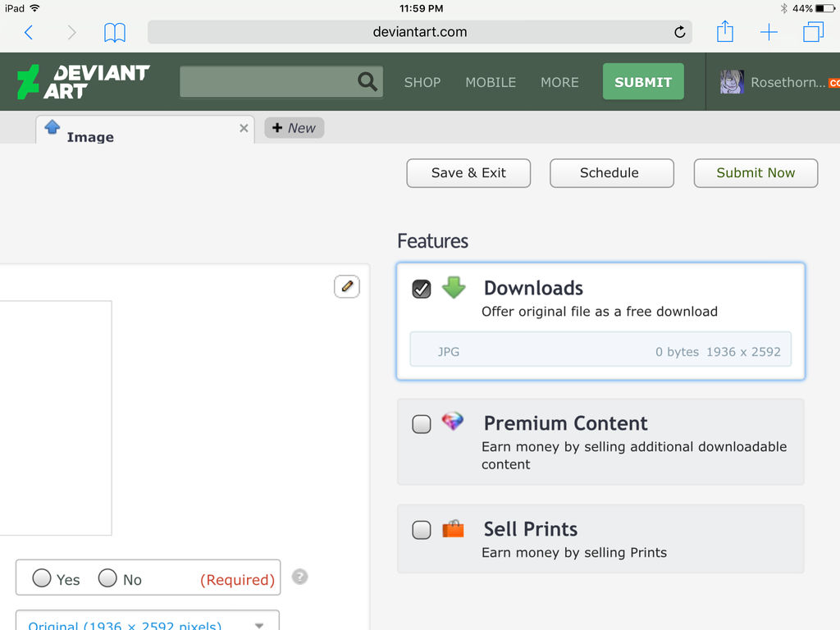Show all Safari tabs overview icon
The height and width of the screenshot is (630, 840).
[813, 32]
